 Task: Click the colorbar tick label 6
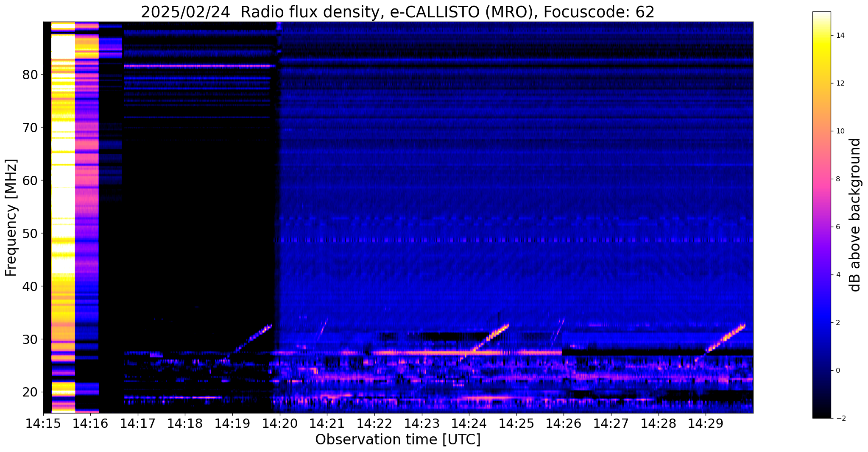click(838, 227)
